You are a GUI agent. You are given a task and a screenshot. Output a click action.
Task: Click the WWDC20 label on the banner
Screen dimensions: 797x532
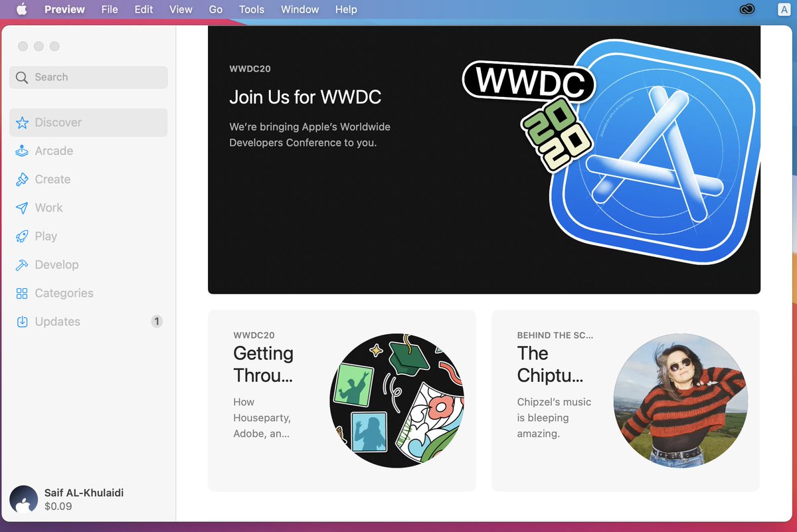[250, 69]
